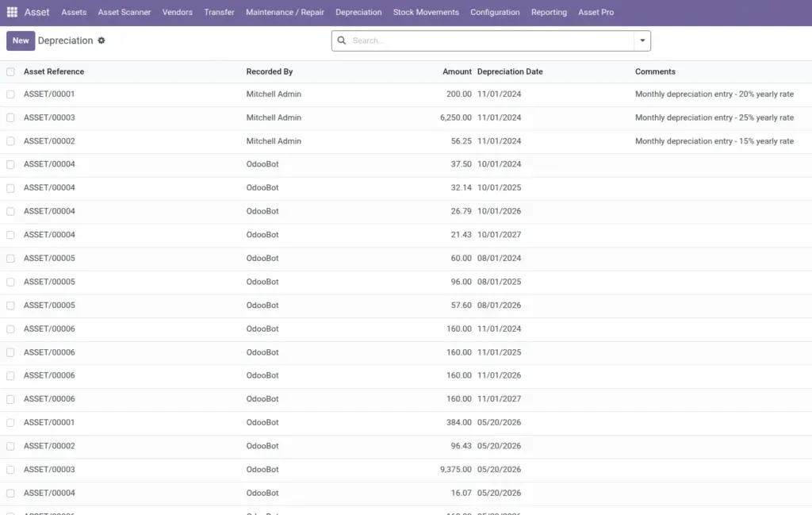Click the 96.43 amount cell
The image size is (812, 515).
click(x=461, y=446)
